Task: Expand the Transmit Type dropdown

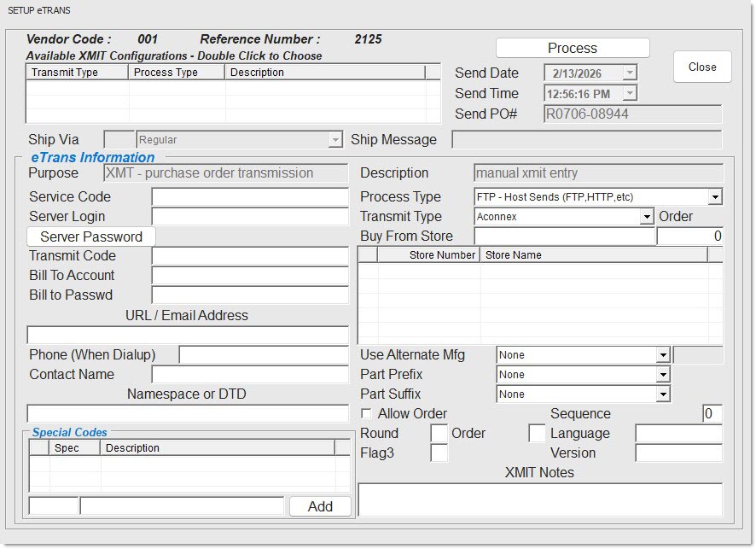Action: 647,217
